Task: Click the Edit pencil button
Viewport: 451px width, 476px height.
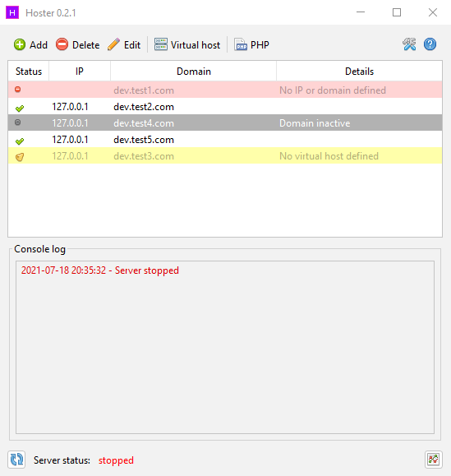Action: pyautogui.click(x=124, y=45)
